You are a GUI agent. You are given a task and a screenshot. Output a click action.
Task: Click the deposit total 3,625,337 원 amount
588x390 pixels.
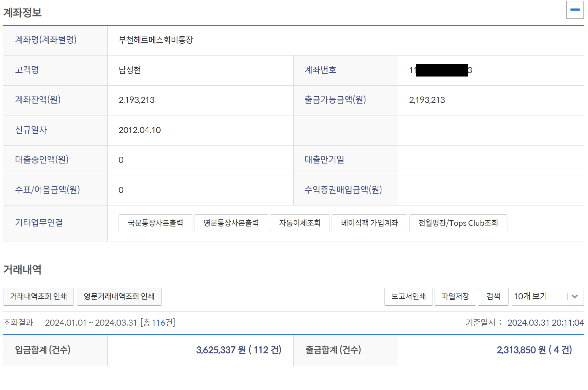point(220,350)
